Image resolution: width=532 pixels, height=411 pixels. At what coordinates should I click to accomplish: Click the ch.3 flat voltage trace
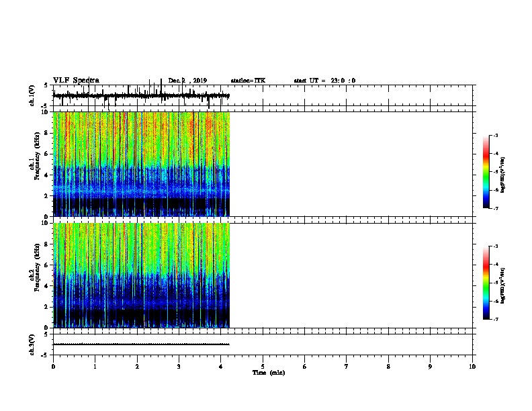click(x=142, y=345)
